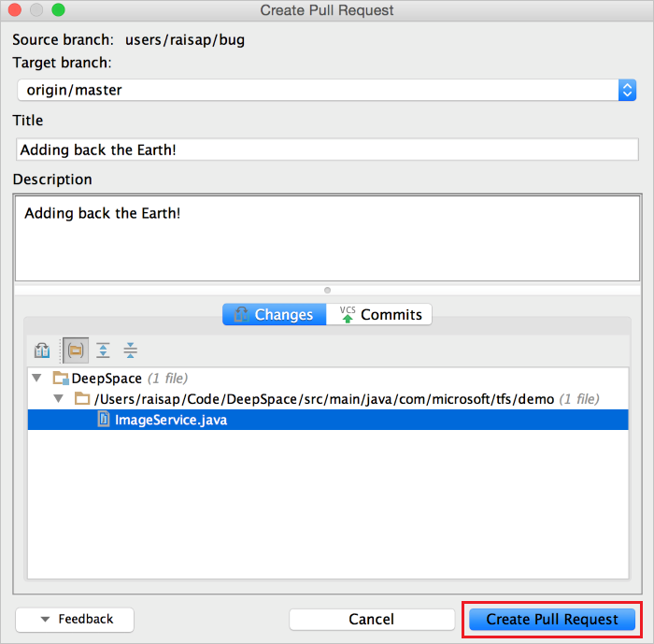Collapse the demo directory tree node
Viewport: 654px width, 644px height.
pyautogui.click(x=58, y=399)
